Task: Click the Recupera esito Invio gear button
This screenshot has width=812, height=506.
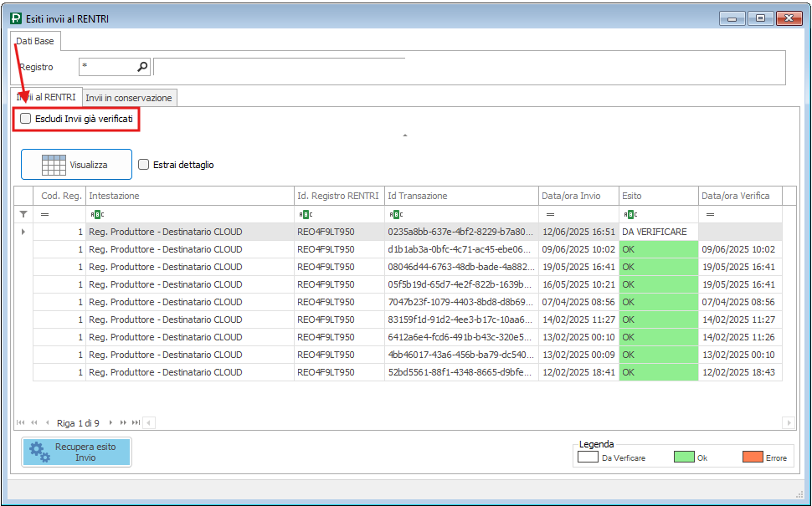Action: point(76,452)
